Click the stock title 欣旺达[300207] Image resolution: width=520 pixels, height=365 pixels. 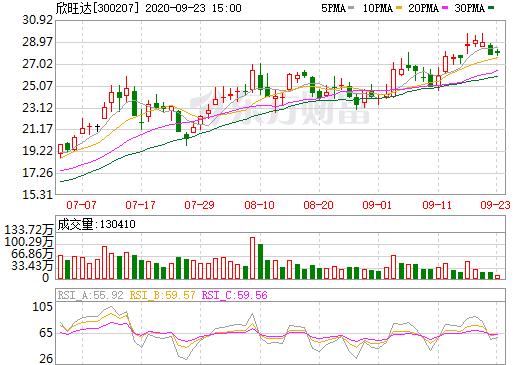[98, 8]
